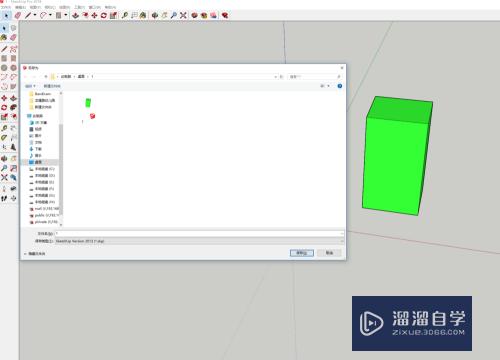Select the Eraser tool in top toolbar
Screen dimensions: 500x360
coord(18,15)
